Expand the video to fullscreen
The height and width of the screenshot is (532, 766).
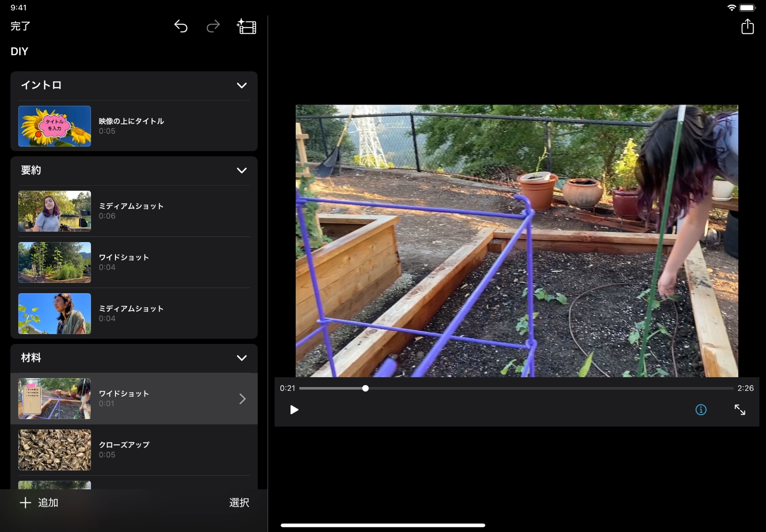[740, 410]
